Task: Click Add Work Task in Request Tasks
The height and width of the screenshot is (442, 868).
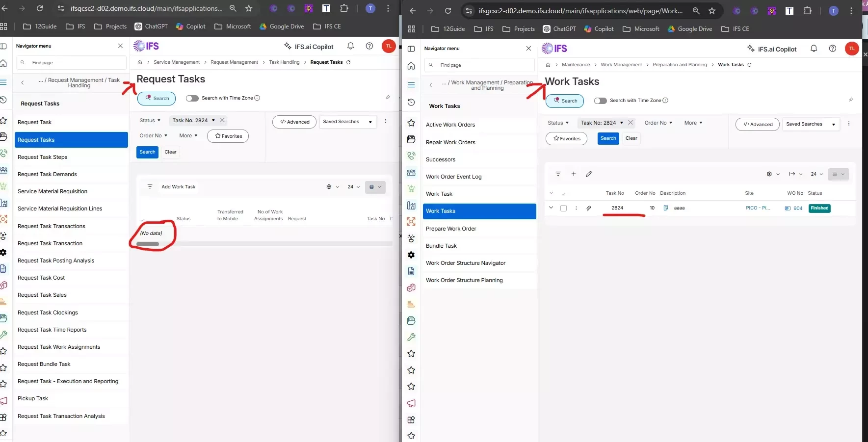Action: [x=179, y=187]
